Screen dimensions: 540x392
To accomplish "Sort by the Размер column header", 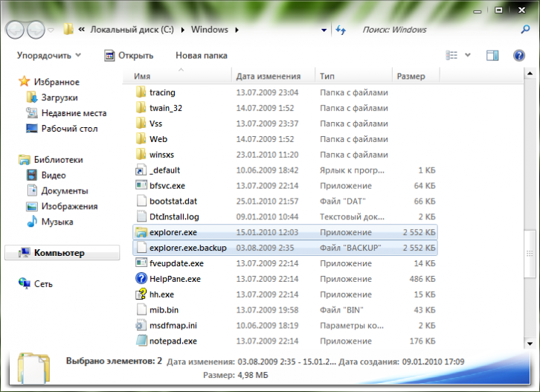I will 411,76.
